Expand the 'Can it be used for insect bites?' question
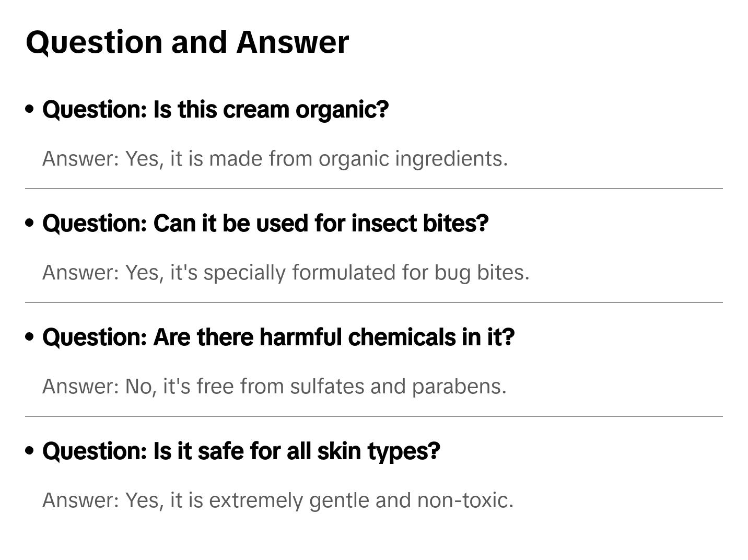This screenshot has width=748, height=560. click(x=265, y=224)
